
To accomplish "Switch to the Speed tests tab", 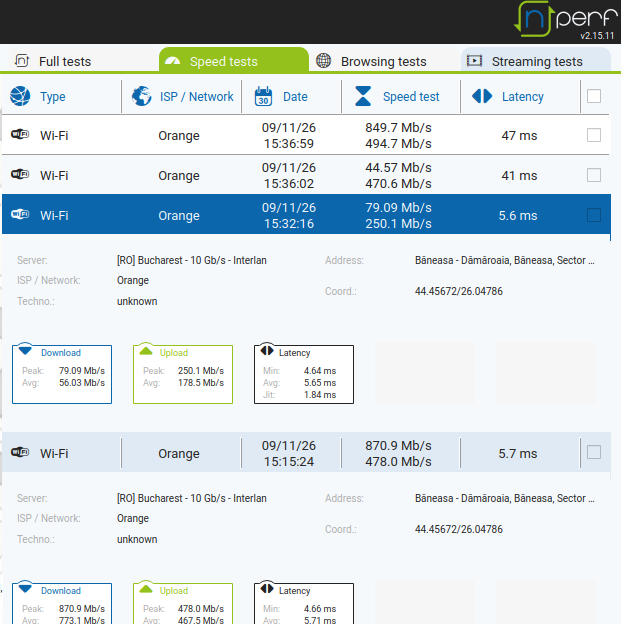I will click(x=234, y=60).
